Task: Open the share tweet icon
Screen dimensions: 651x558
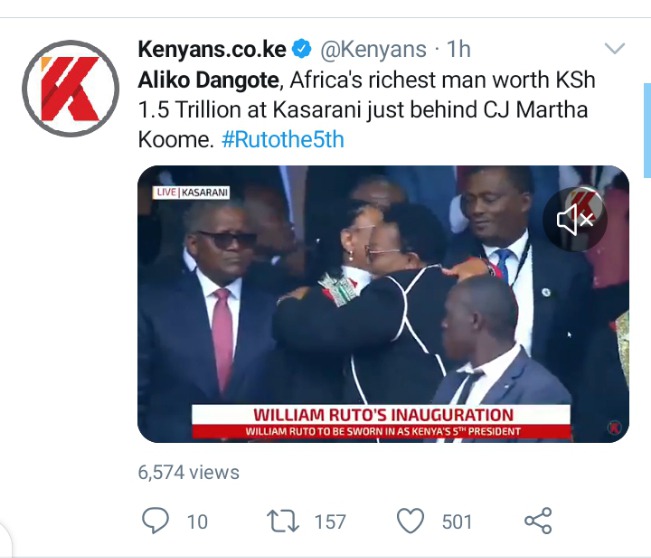Action: coord(538,521)
